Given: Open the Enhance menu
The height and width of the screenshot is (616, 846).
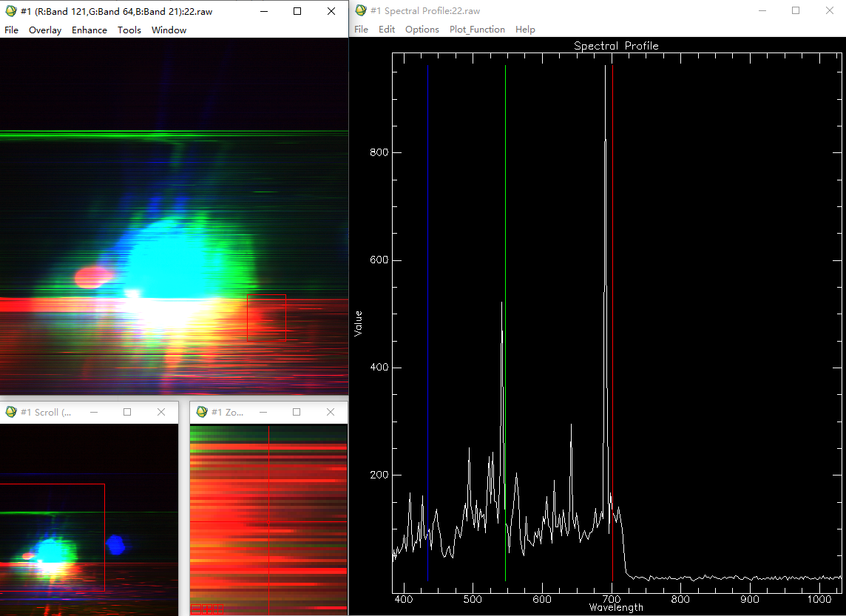Looking at the screenshot, I should coord(89,30).
